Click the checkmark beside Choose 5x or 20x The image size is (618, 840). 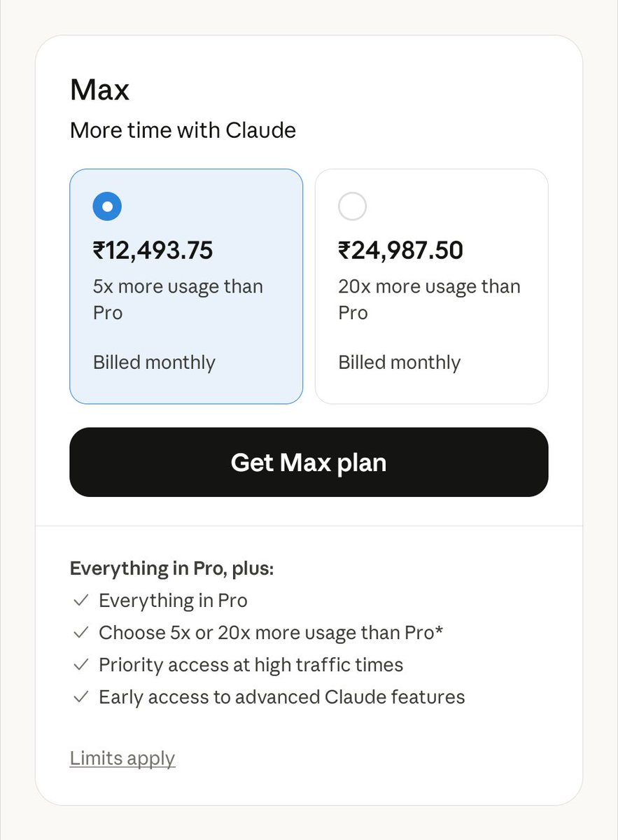coord(80,633)
